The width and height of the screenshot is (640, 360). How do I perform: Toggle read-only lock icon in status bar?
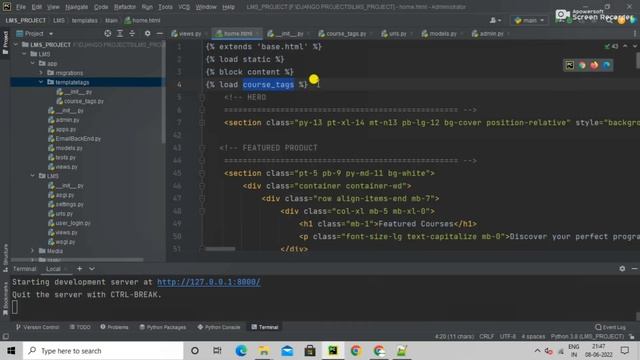632,337
